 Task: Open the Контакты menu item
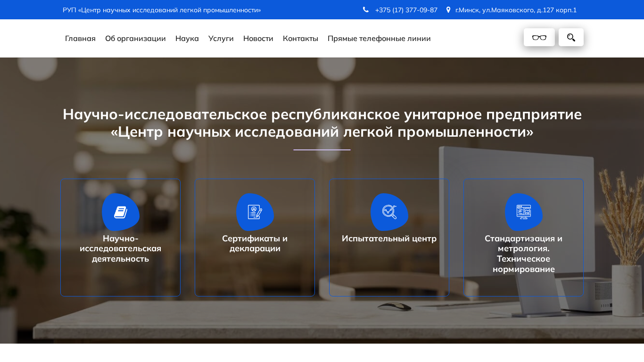click(300, 39)
